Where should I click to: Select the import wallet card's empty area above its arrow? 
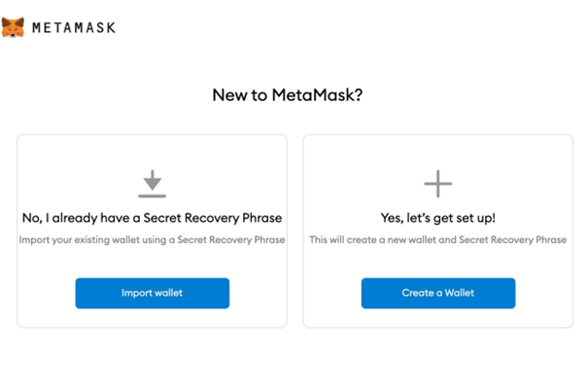tap(153, 152)
